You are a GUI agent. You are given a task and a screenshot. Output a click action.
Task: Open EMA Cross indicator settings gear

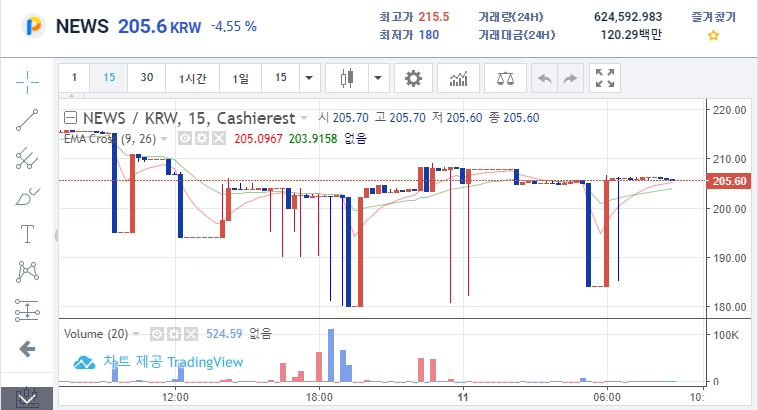coord(202,139)
